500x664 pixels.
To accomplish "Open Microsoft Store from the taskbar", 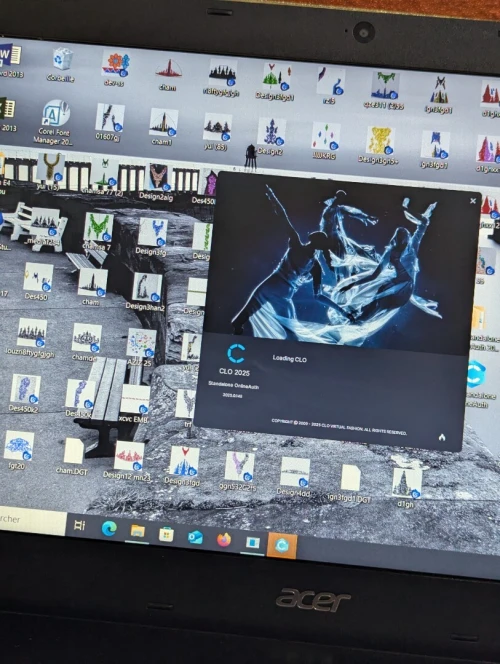I will (166, 534).
